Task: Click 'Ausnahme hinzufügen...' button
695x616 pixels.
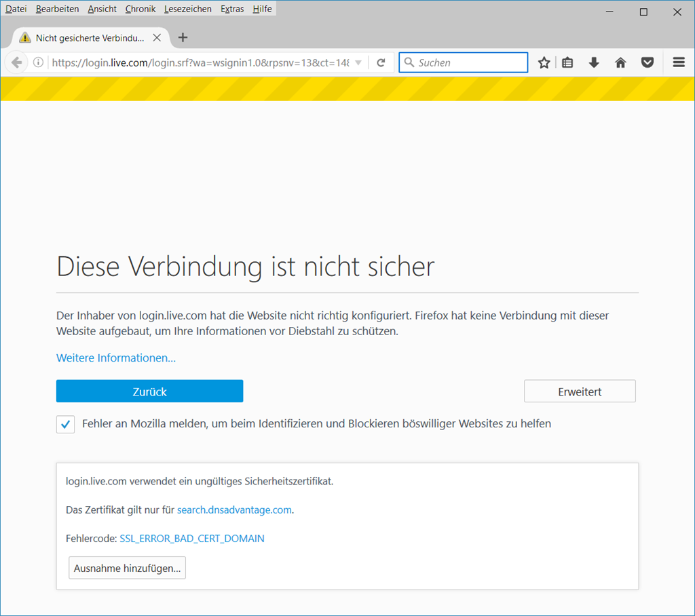Action: (x=127, y=568)
